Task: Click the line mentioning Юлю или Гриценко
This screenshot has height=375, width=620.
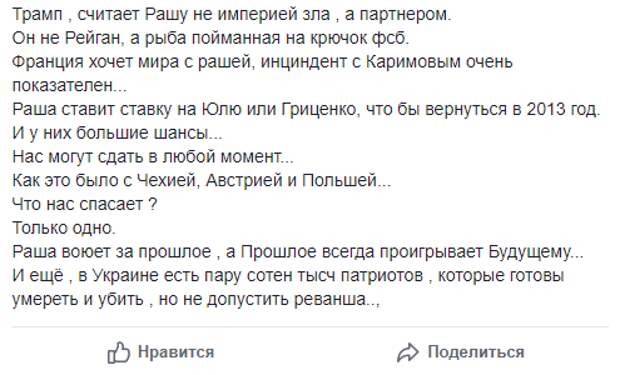Action: pyautogui.click(x=306, y=110)
